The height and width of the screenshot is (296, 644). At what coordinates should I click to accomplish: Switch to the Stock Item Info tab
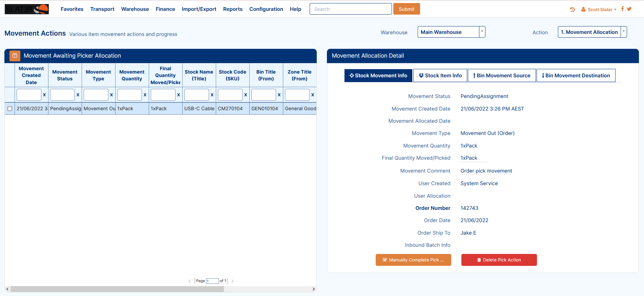[x=440, y=76]
